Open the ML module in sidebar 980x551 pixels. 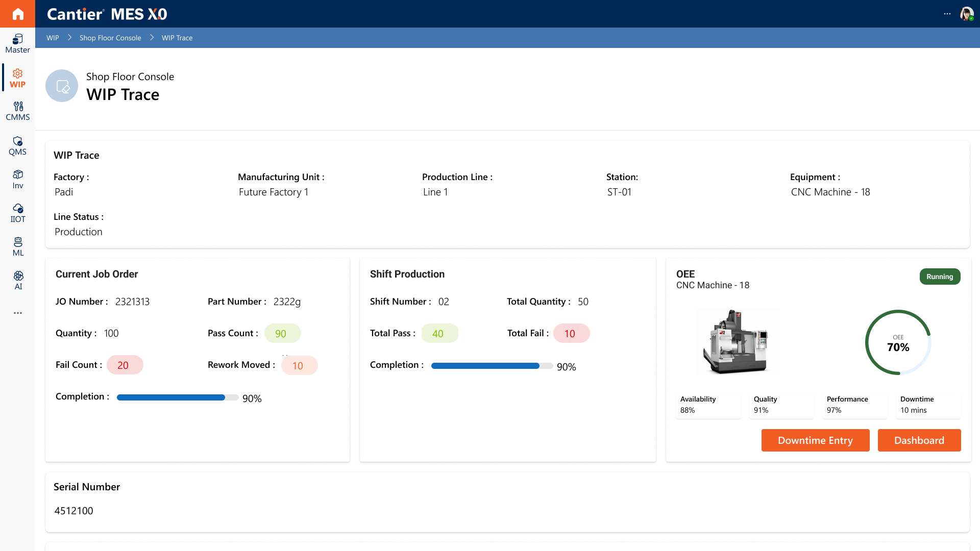click(x=18, y=247)
